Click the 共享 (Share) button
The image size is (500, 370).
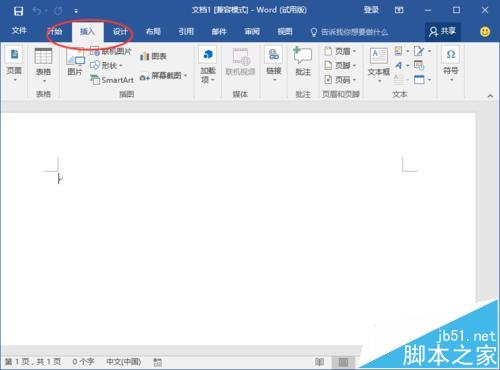pyautogui.click(x=443, y=32)
